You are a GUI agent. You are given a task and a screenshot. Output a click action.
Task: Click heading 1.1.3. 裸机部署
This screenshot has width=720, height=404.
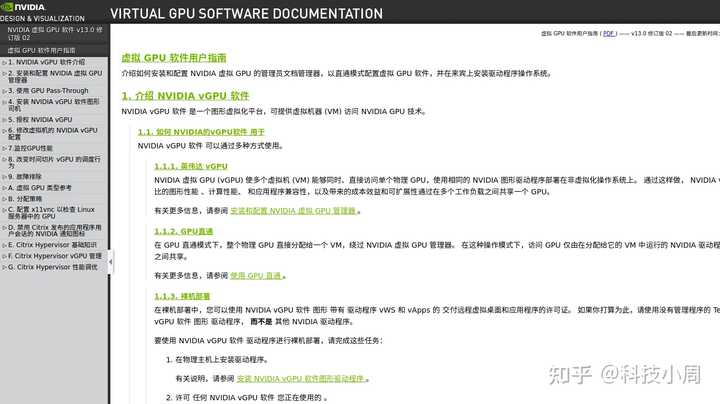click(x=182, y=296)
